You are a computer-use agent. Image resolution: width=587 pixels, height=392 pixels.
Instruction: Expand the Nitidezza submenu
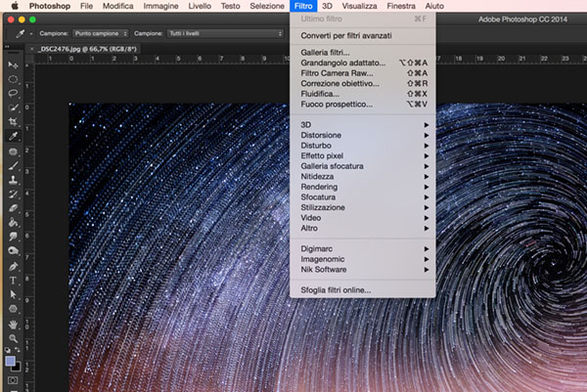[x=363, y=177]
